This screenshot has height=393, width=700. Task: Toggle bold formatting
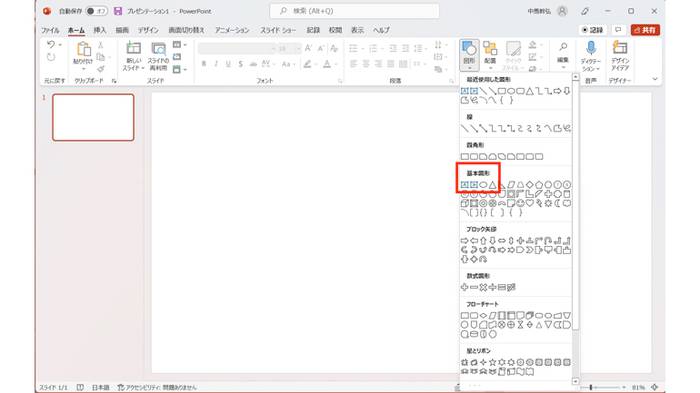pos(204,64)
